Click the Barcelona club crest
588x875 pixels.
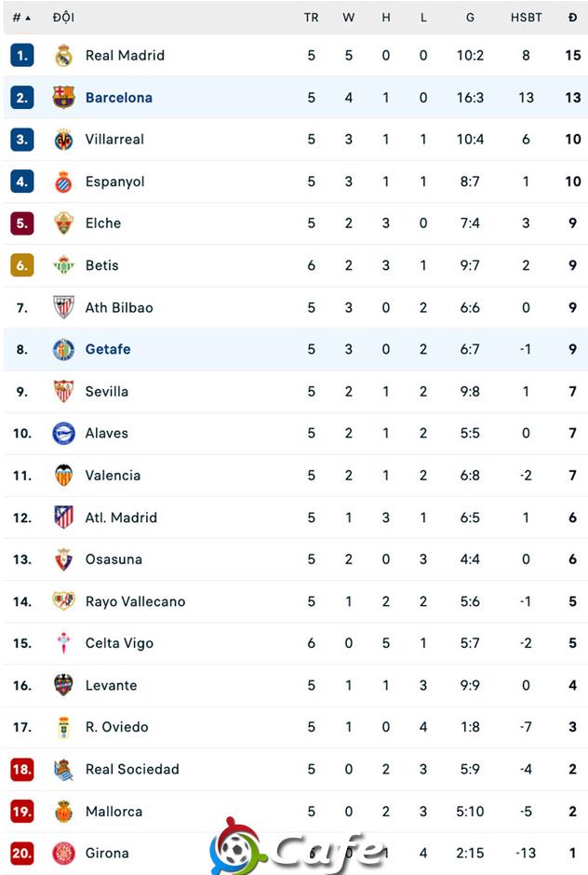pyautogui.click(x=63, y=97)
